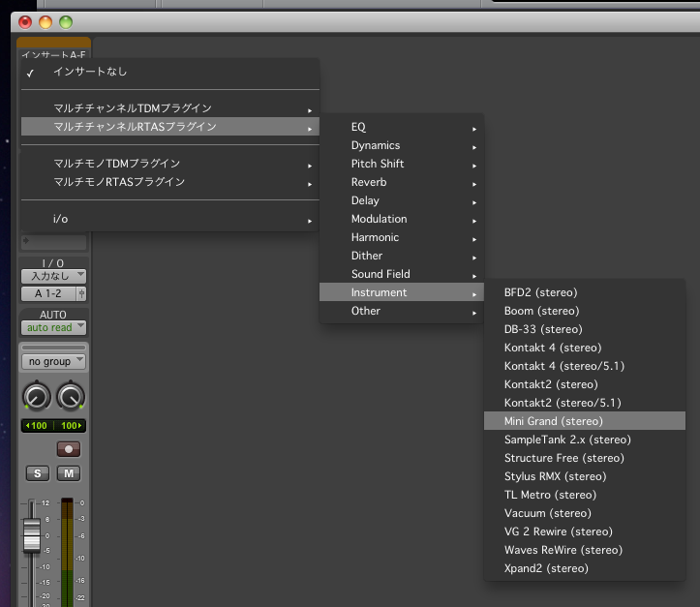Solo the track with S button
Screen dimensions: 700x607
coord(38,473)
